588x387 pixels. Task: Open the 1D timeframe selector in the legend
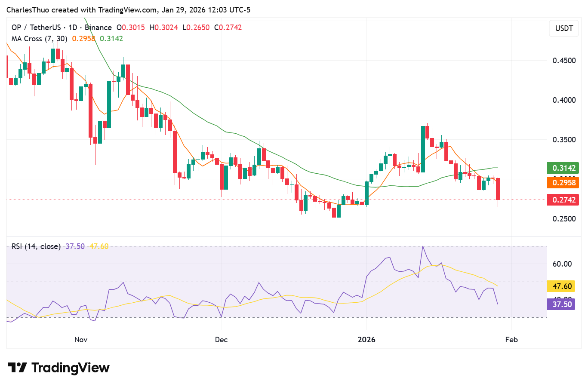click(x=72, y=27)
